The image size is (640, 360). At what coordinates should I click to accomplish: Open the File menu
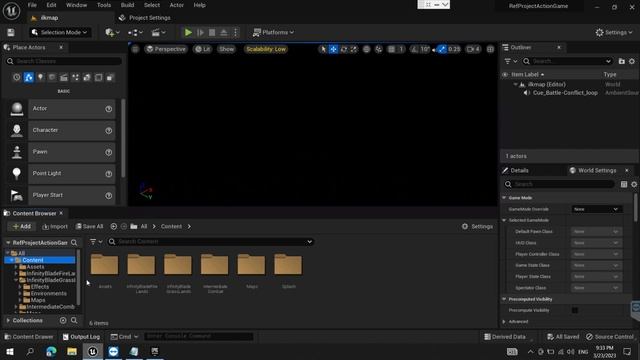(x=32, y=5)
